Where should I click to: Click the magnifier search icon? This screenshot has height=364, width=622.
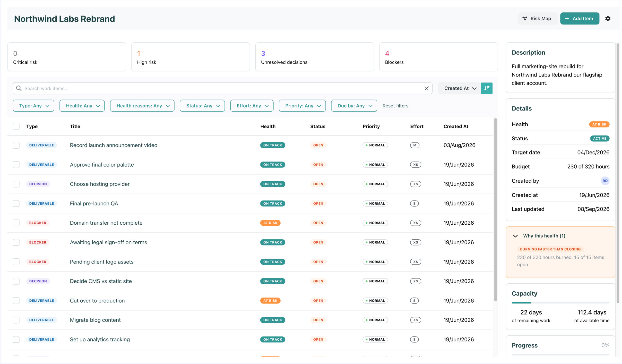click(19, 88)
